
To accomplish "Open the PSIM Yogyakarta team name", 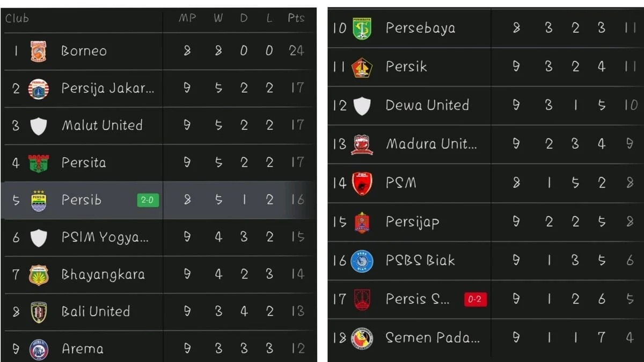I will click(105, 238).
